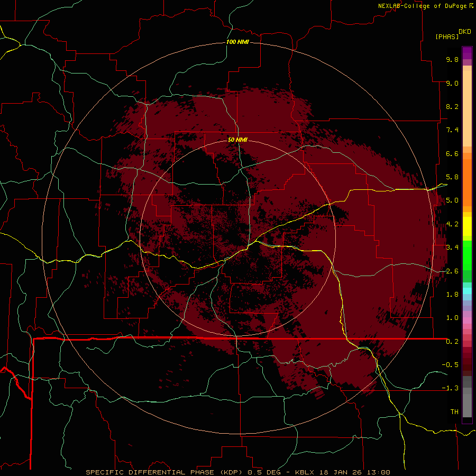
Task: Click the 3.4 scale label
Action: 452,248
